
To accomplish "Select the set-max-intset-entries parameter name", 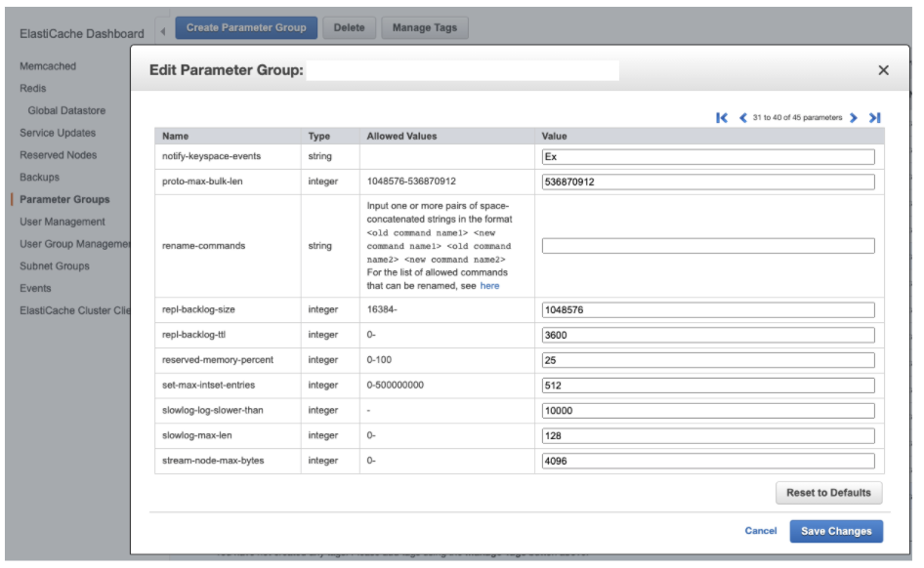I will 209,385.
